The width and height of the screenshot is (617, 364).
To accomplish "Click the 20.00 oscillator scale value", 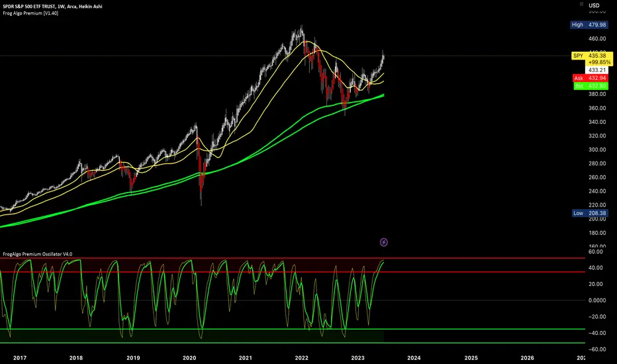I will (595, 284).
